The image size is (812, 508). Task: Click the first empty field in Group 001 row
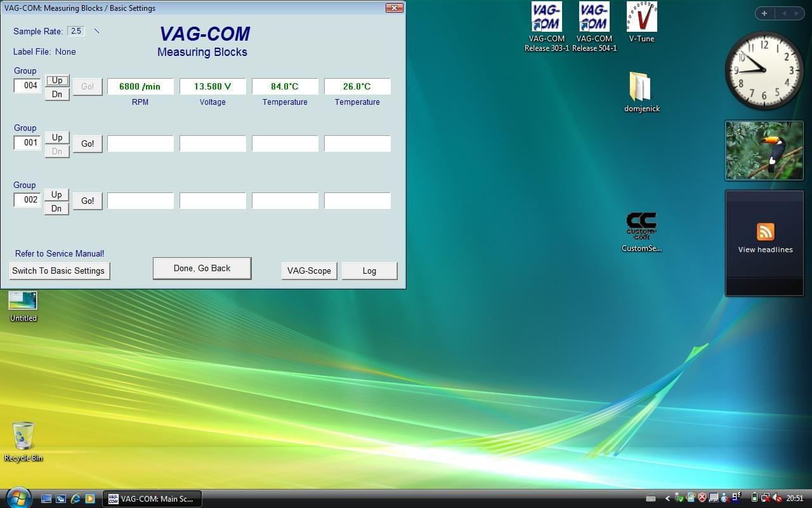140,144
